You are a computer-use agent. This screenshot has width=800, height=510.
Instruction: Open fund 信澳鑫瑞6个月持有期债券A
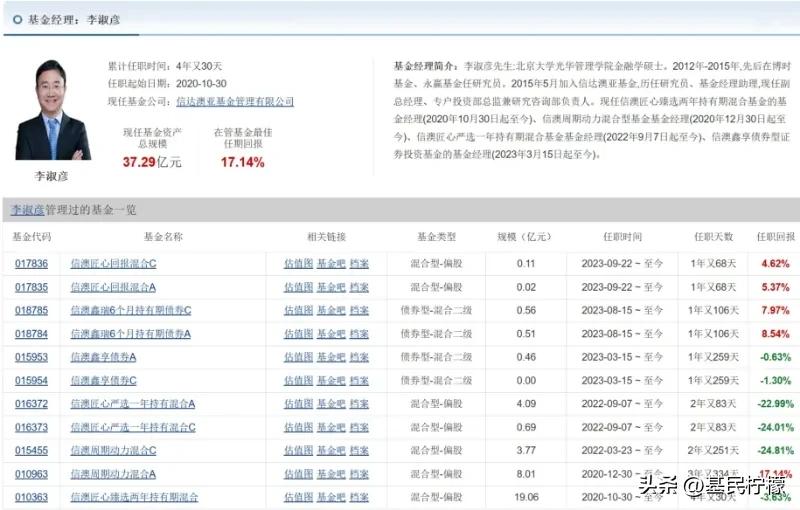pyautogui.click(x=130, y=334)
